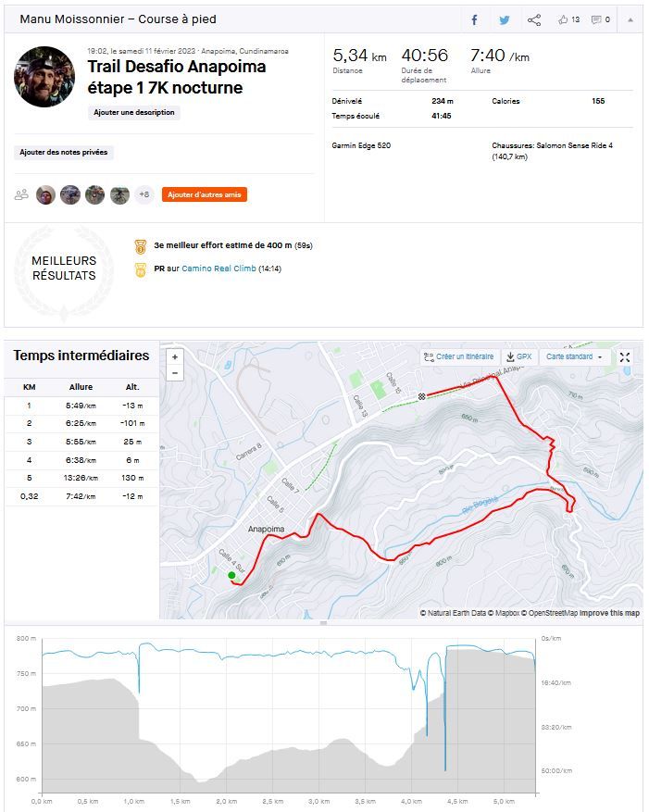Viewport: 649px width, 812px height.
Task: Zoom out on the map
Action: point(176,373)
